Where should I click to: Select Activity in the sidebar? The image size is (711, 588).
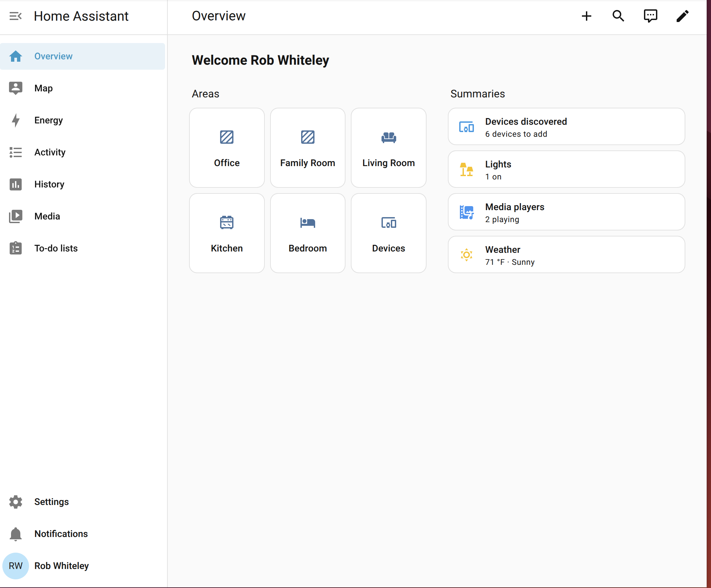[x=83, y=152]
